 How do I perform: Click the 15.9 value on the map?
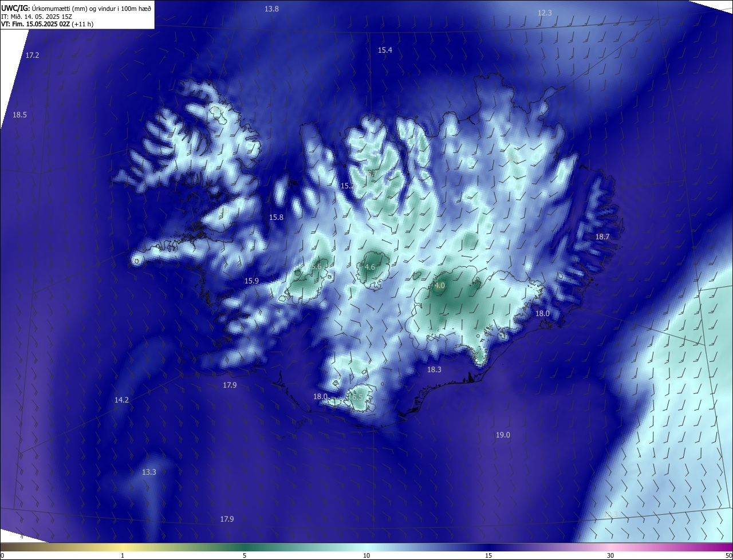[251, 281]
